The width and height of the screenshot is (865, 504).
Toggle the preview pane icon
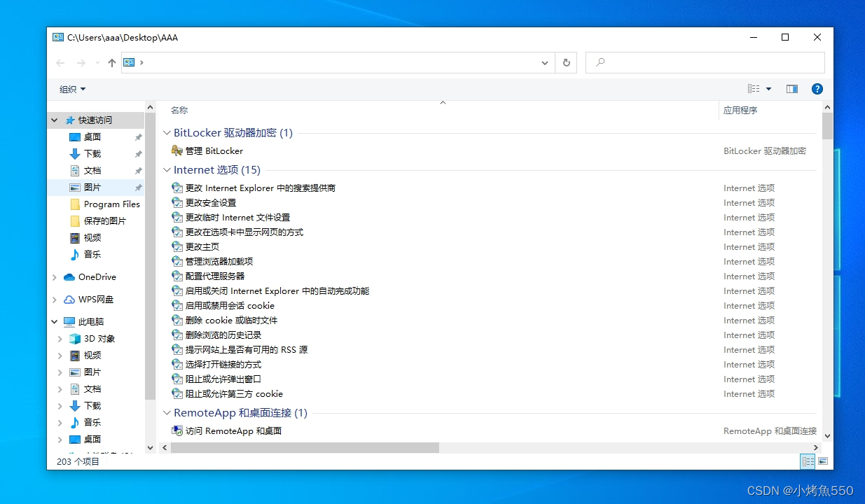pyautogui.click(x=792, y=89)
